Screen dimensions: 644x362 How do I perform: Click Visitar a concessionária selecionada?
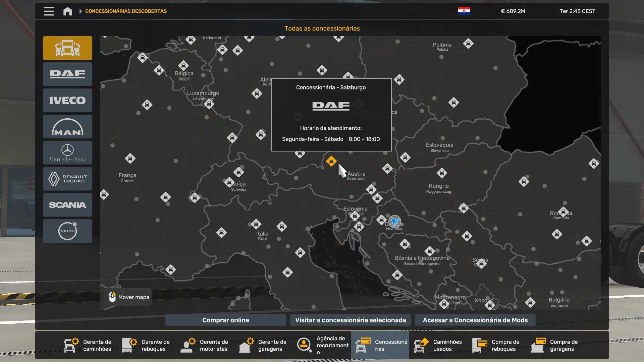pos(350,320)
